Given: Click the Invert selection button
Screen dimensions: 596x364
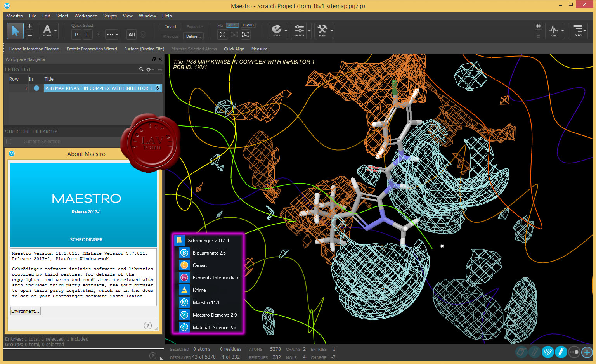Looking at the screenshot, I should [x=171, y=26].
